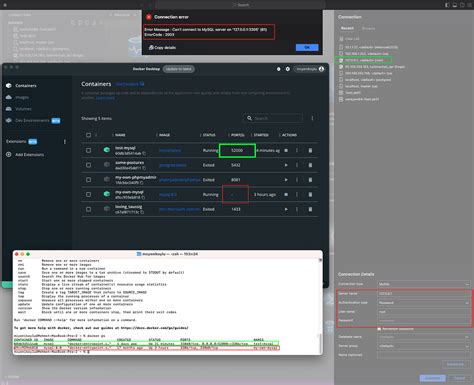The width and height of the screenshot is (474, 385).
Task: Check the some-postgres container checkbox
Action: [x=88, y=165]
